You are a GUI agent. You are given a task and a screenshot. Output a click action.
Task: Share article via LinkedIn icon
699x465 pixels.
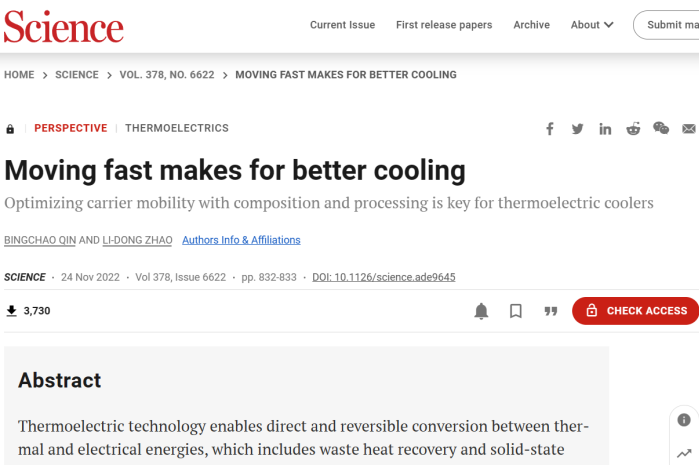605,129
